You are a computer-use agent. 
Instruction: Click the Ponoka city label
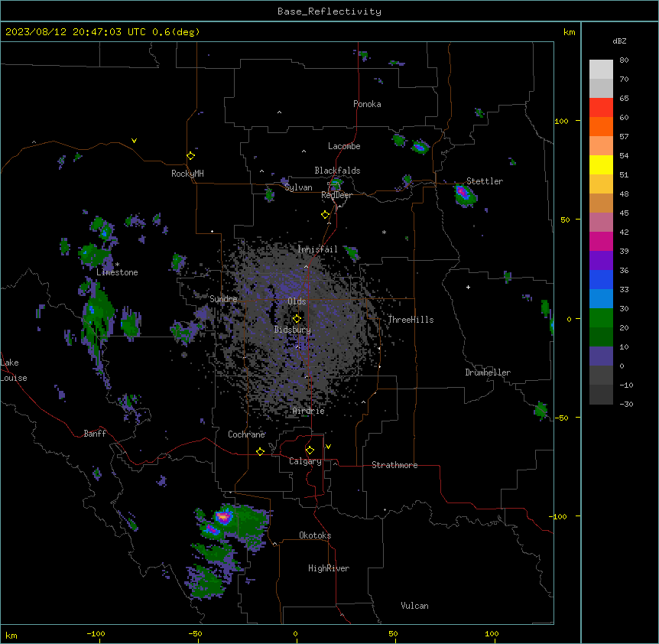tap(367, 104)
